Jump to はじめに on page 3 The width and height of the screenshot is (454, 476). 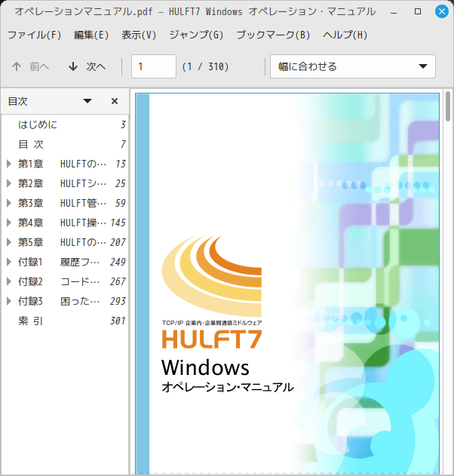pyautogui.click(x=65, y=124)
